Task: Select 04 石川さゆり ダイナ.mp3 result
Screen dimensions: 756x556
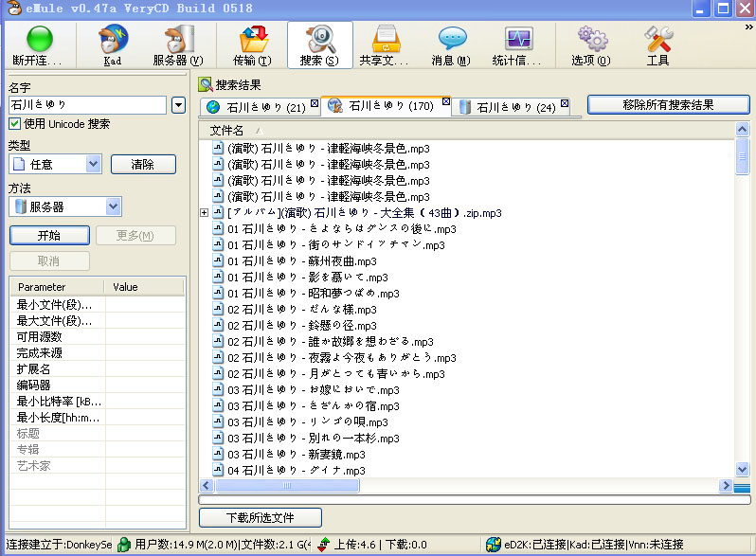Action: tap(296, 470)
